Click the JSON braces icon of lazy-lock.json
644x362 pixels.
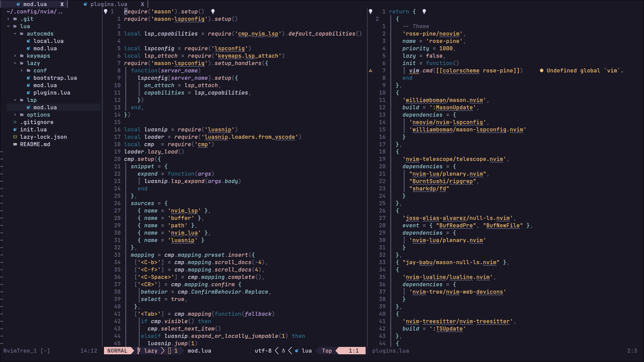pos(15,137)
